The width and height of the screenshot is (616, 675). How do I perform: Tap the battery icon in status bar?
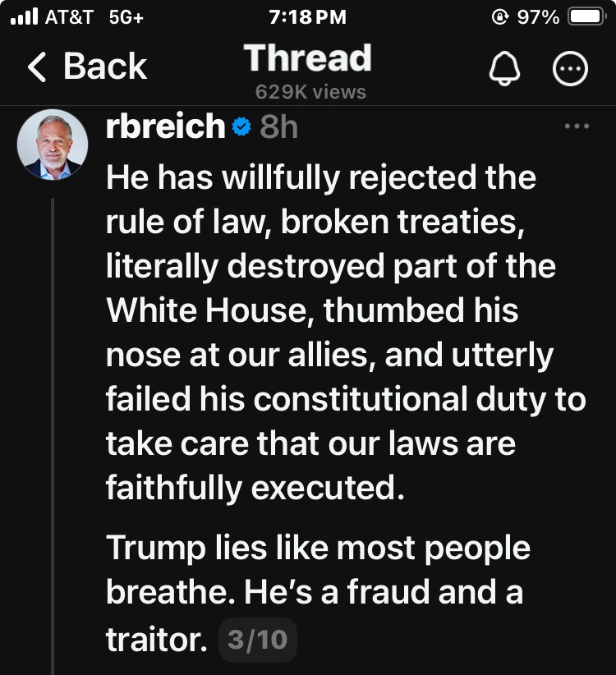(586, 17)
